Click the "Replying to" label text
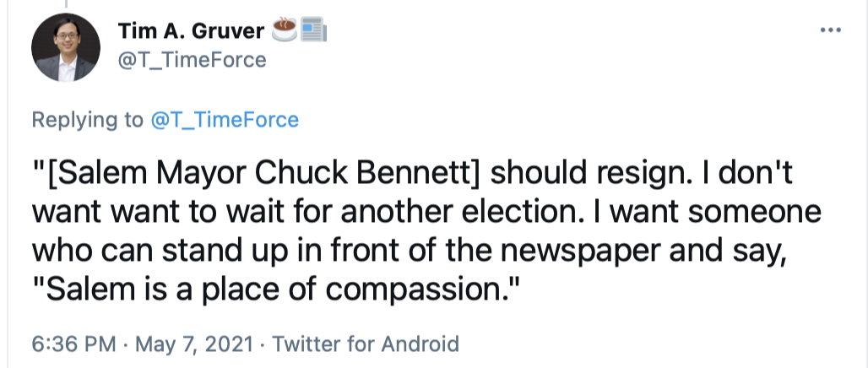 coord(88,120)
